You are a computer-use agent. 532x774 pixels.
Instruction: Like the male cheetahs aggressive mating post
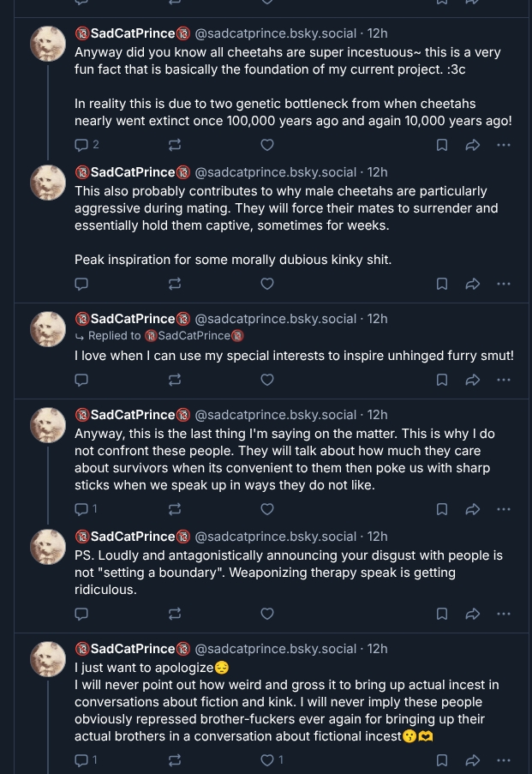(267, 284)
